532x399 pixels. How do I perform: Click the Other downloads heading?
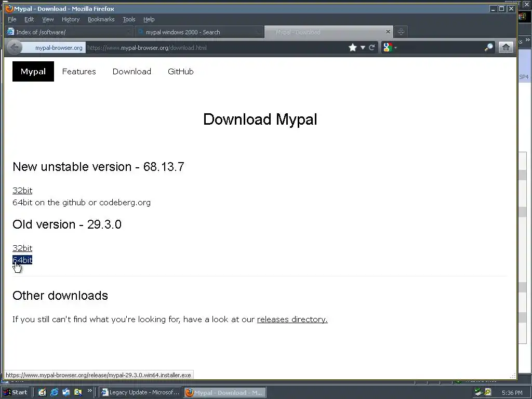click(60, 296)
